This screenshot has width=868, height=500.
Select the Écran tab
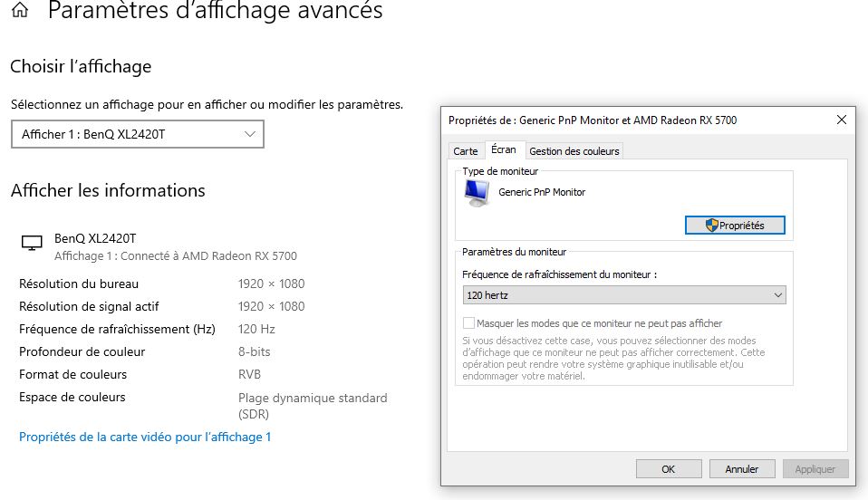[504, 150]
